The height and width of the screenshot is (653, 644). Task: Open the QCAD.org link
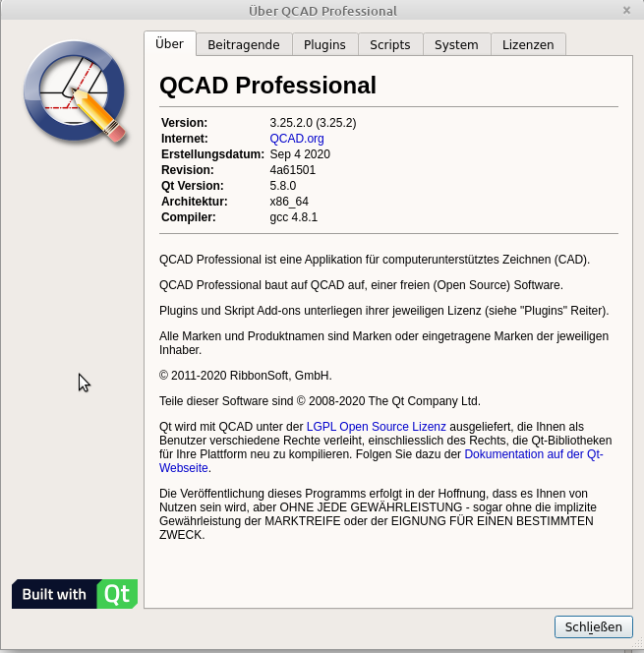297,139
